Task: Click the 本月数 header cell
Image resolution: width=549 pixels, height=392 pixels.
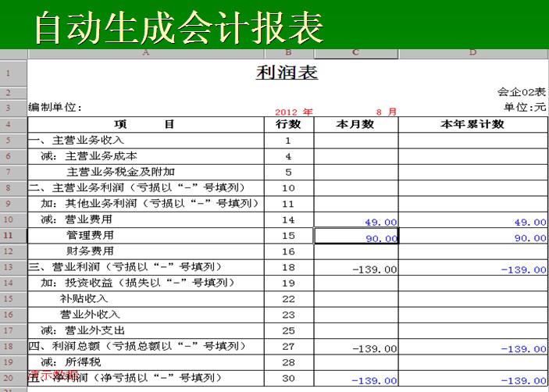Action: click(x=356, y=125)
